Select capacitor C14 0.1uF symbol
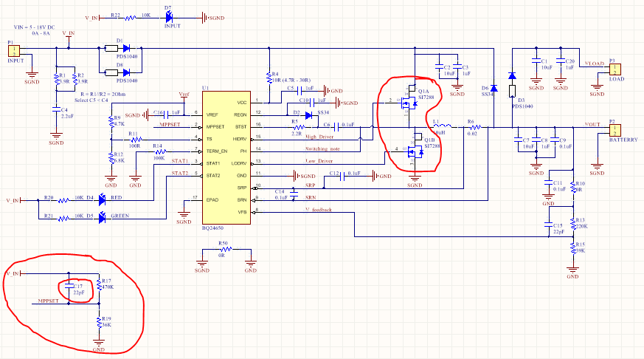644x359 pixels. tap(294, 194)
